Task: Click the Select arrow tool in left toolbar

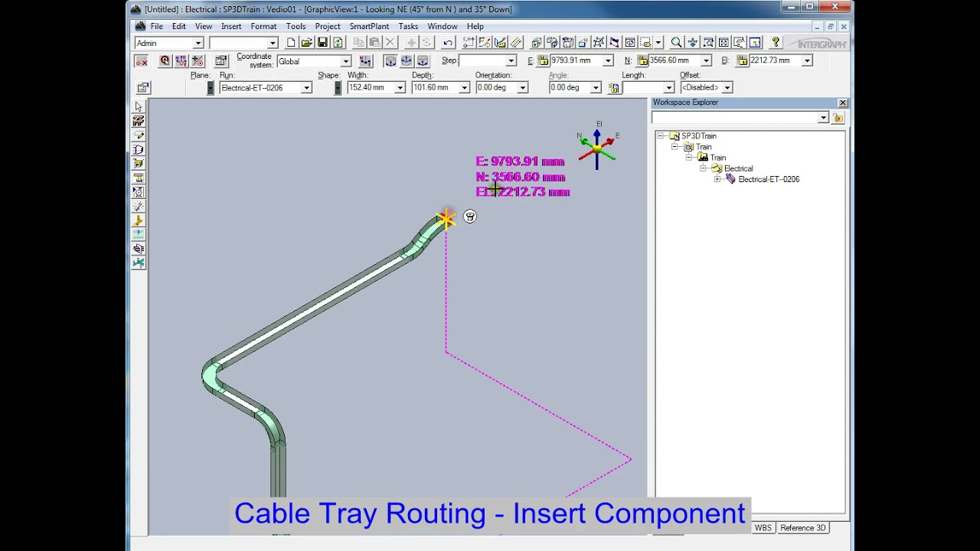Action: click(139, 106)
